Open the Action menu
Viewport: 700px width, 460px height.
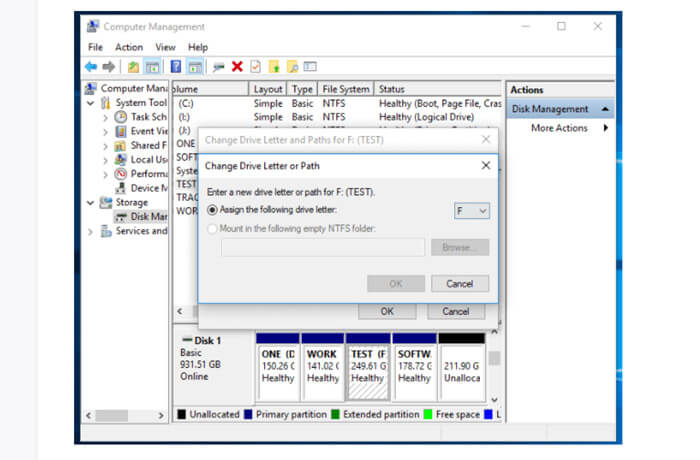[x=129, y=47]
